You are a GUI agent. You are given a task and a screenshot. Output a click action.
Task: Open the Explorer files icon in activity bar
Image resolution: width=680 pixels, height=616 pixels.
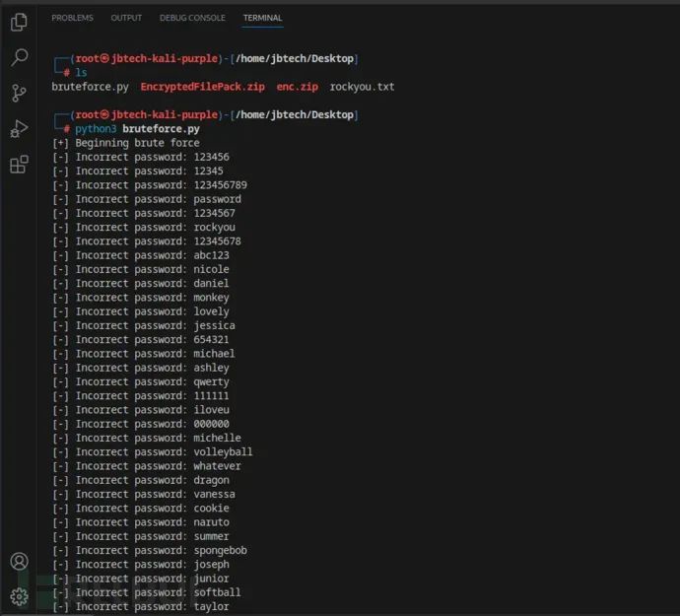click(x=19, y=22)
